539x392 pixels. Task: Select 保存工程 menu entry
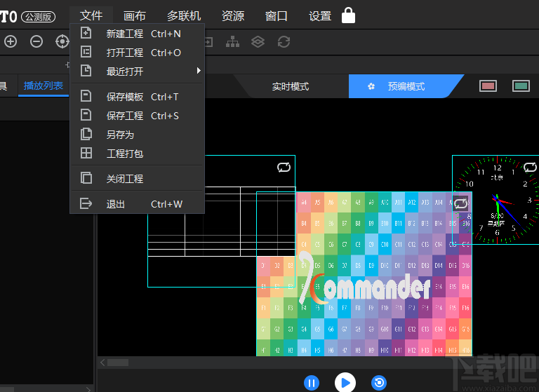137,116
